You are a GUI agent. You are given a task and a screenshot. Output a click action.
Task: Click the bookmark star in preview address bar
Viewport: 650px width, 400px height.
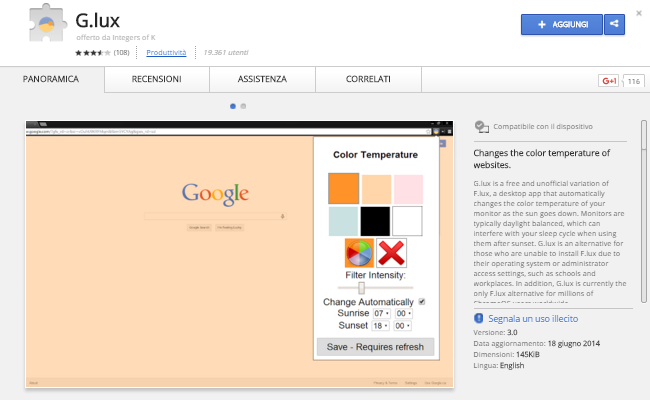[x=428, y=131]
